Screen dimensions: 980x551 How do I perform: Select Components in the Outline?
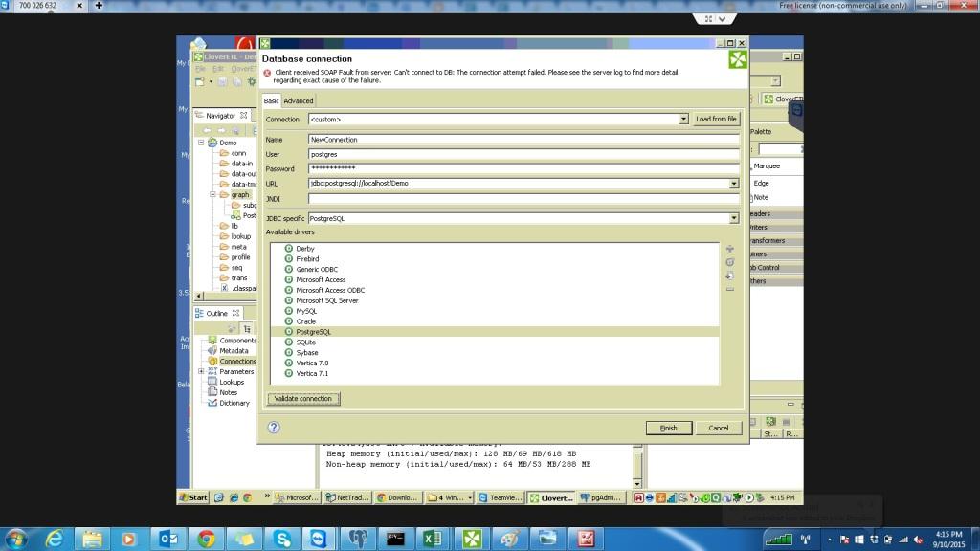pyautogui.click(x=237, y=341)
